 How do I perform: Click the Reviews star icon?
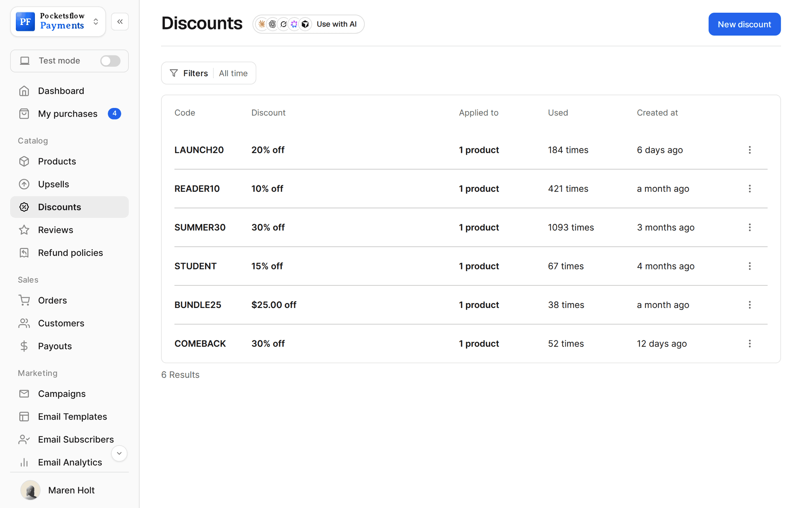tap(24, 230)
